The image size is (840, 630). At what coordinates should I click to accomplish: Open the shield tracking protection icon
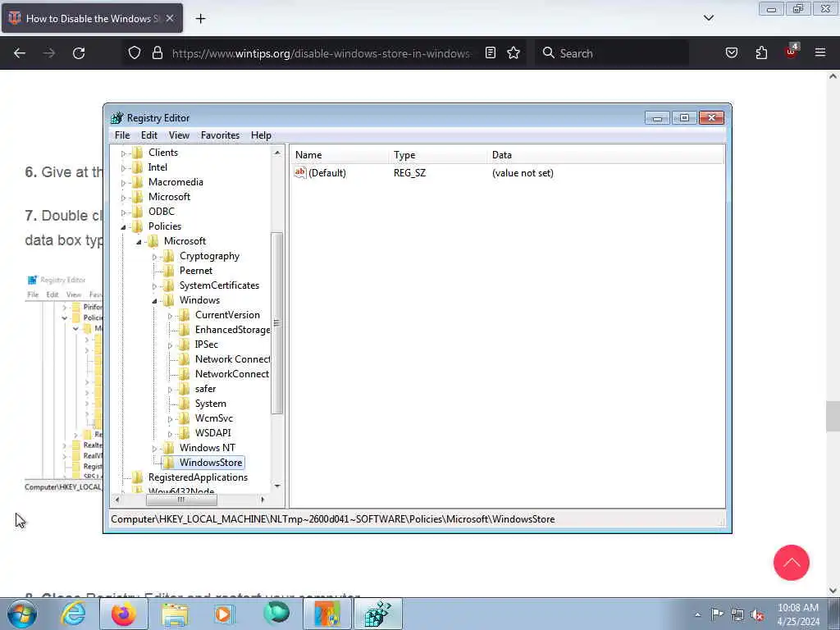135,53
